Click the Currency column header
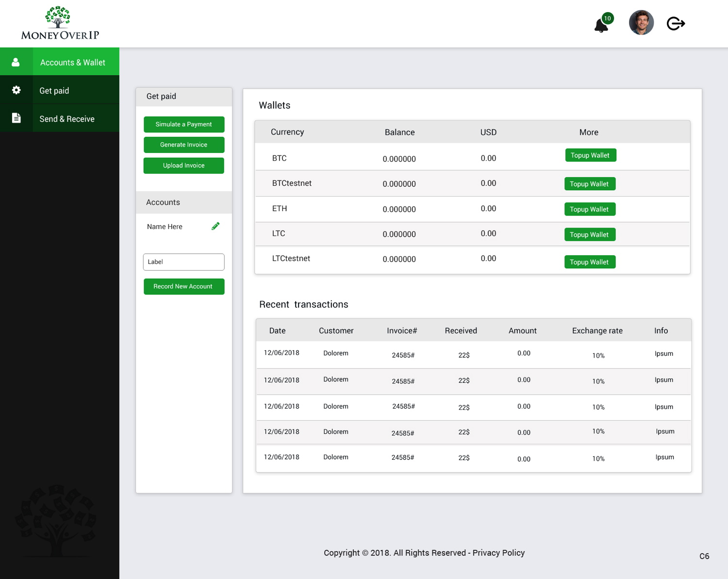Screen dimensions: 728x579 point(287,132)
